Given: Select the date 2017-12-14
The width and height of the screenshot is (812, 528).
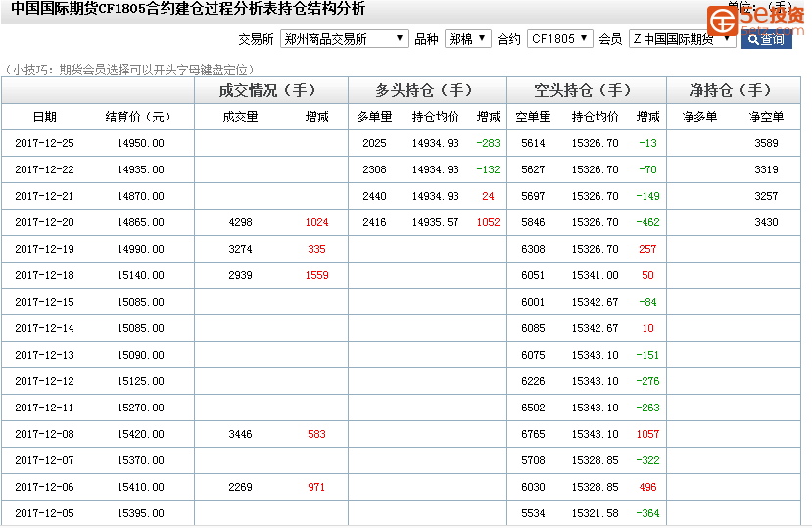Looking at the screenshot, I should [x=44, y=328].
